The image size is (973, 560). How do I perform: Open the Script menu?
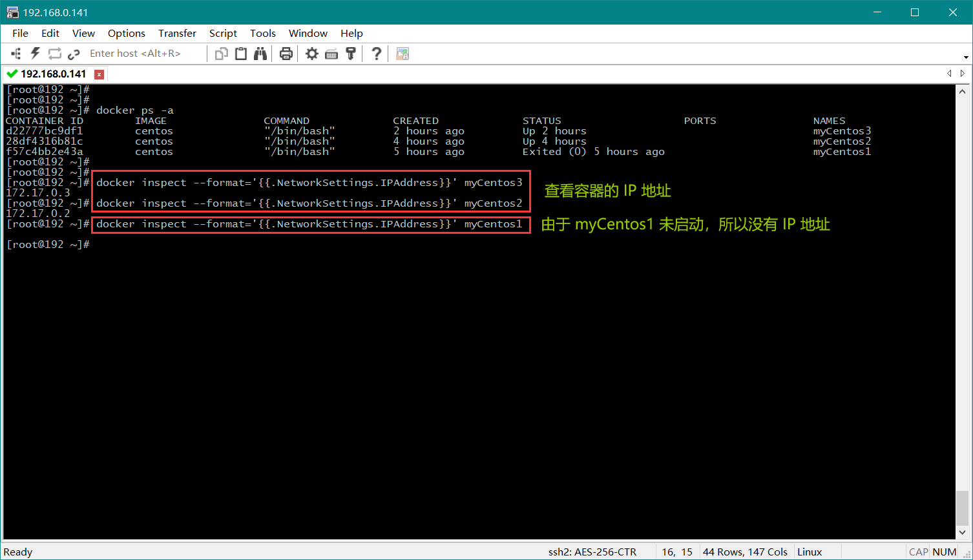(223, 33)
